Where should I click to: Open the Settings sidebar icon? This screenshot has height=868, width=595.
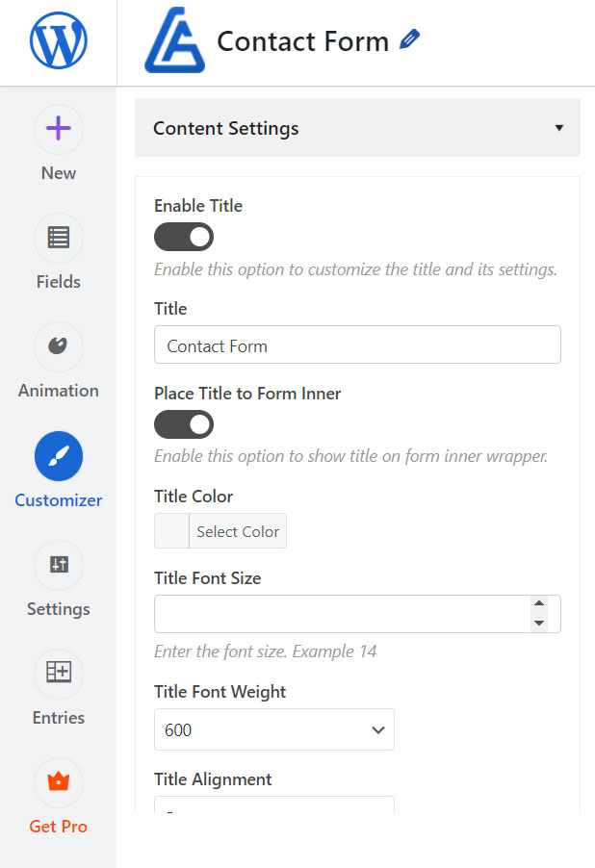(x=58, y=565)
